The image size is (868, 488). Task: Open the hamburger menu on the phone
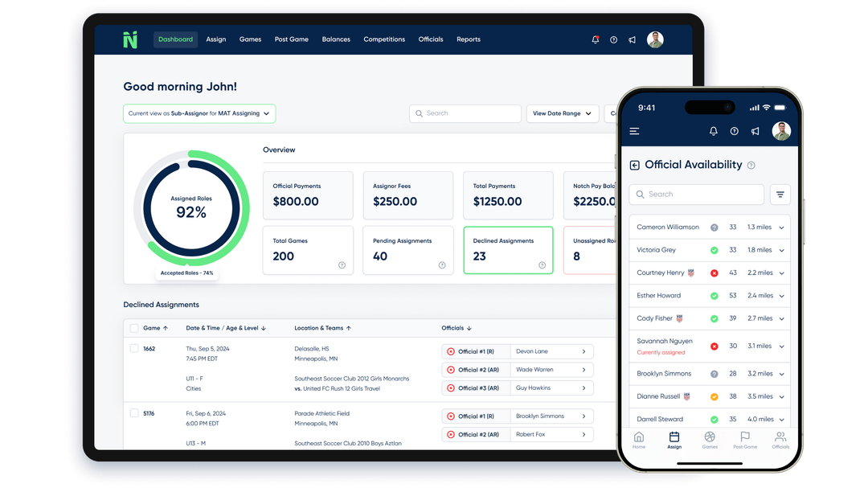(636, 131)
